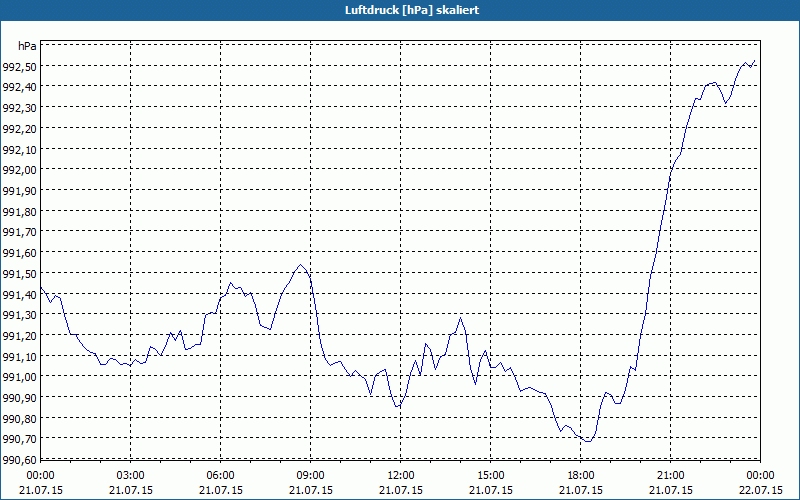The width and height of the screenshot is (800, 500).
Task: Click the 00:00 time label above 22.07.15
Action: point(760,476)
